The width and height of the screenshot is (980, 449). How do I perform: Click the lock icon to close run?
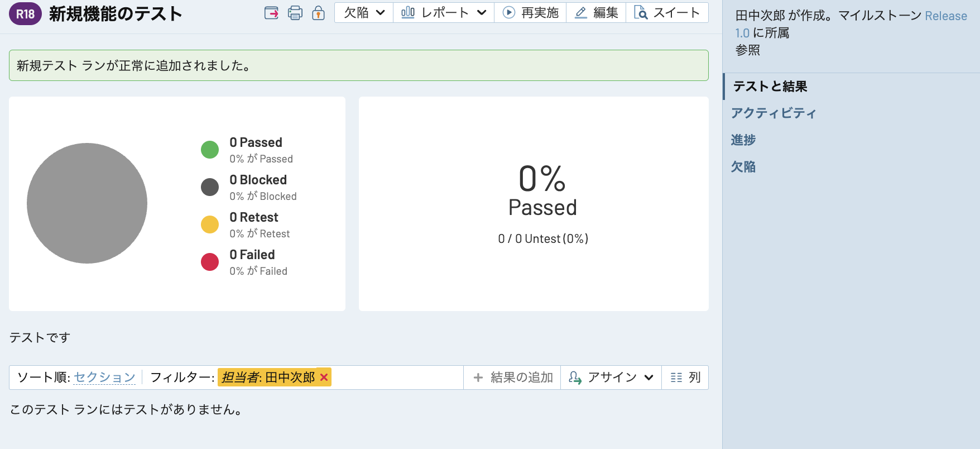[318, 13]
